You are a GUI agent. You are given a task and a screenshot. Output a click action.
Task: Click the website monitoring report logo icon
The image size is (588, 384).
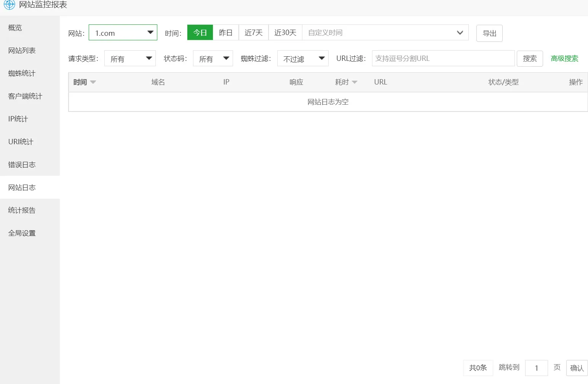point(9,5)
